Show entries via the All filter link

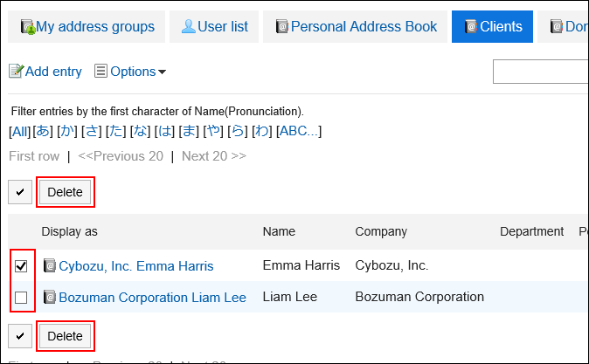point(19,131)
